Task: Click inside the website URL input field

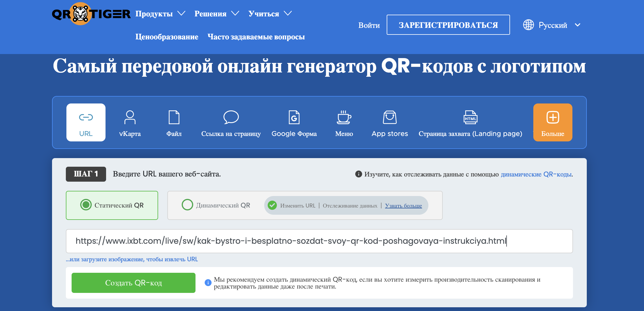Action: coord(319,241)
